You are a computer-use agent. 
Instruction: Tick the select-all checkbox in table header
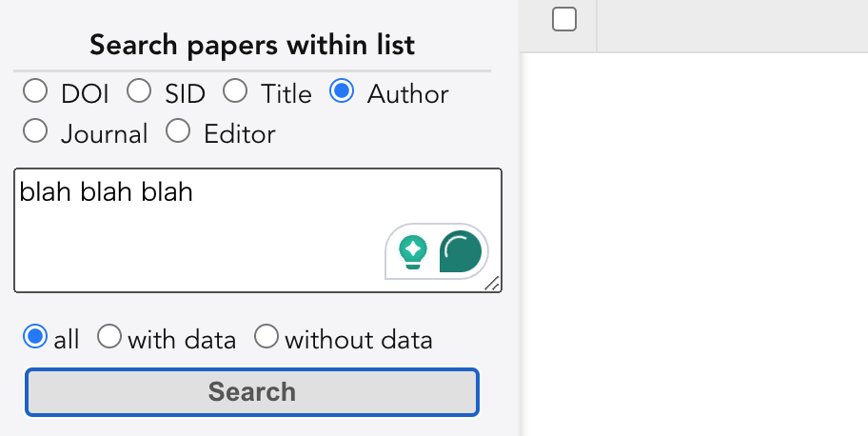coord(564,19)
